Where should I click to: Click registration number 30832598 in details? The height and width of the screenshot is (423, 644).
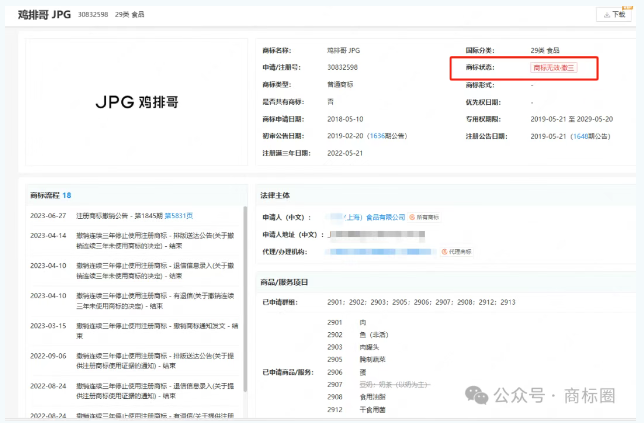pyautogui.click(x=341, y=67)
